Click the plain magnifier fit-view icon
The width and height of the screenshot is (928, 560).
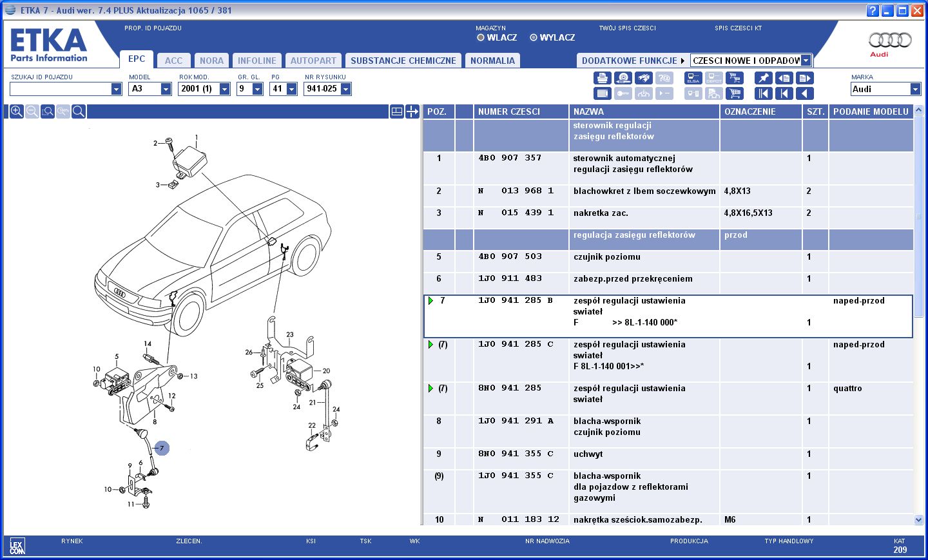click(x=79, y=111)
